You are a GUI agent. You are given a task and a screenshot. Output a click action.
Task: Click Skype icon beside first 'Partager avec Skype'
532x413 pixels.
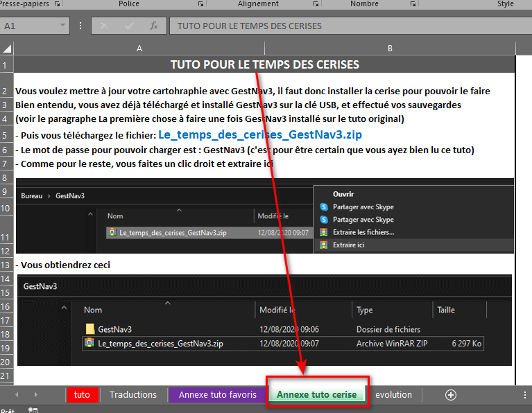(324, 206)
